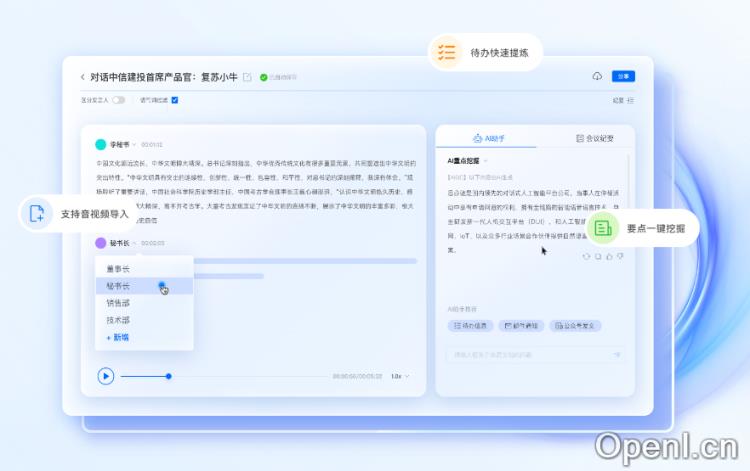Viewport: 750px width, 471px height.
Task: Click the audio progress slider handle
Action: click(168, 376)
